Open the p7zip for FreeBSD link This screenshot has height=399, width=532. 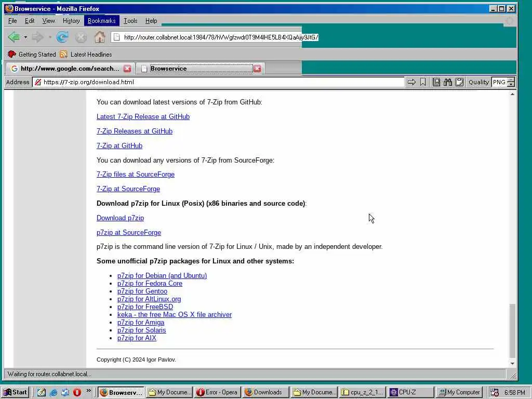[x=145, y=307]
